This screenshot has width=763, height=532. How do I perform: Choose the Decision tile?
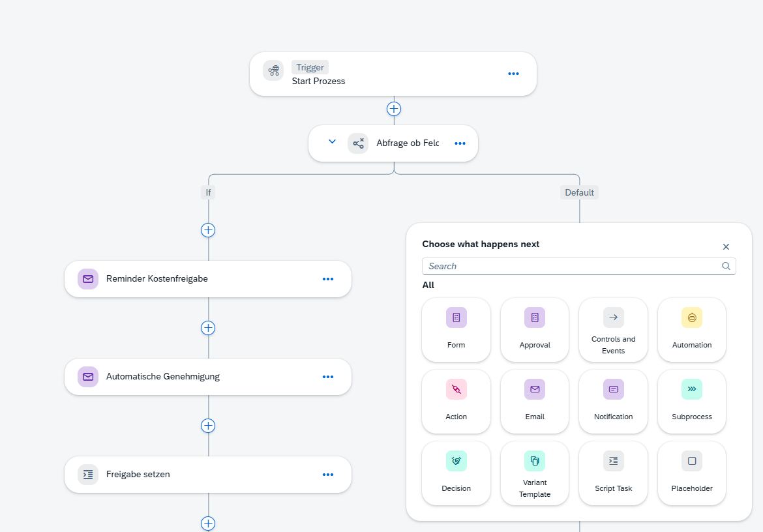(456, 473)
